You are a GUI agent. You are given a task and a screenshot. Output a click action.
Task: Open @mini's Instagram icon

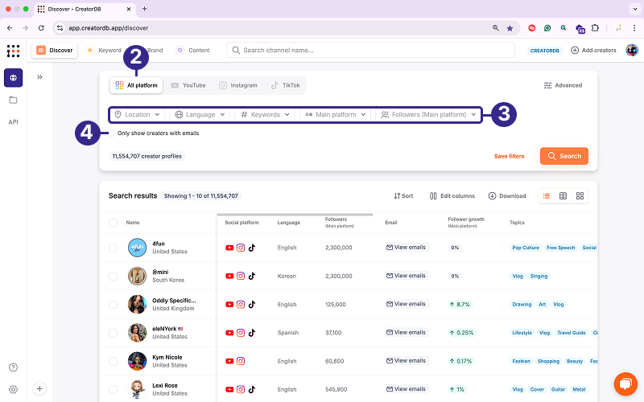point(241,276)
